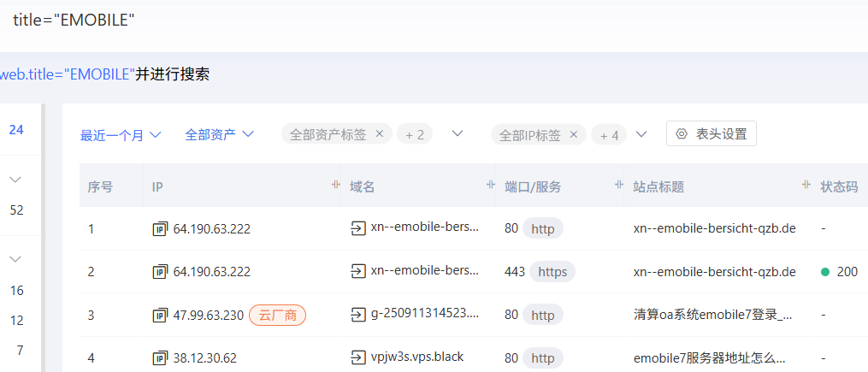The image size is (868, 372).
Task: Open the 最近一个月 time range dropdown
Action: 121,134
